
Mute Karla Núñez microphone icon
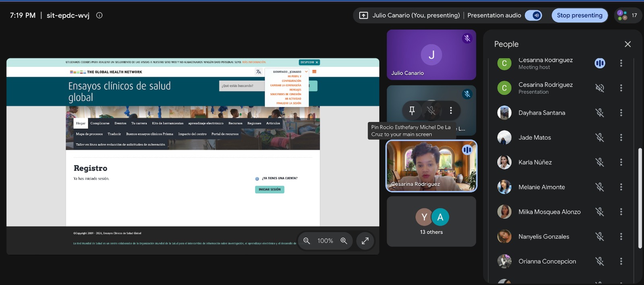coord(600,162)
